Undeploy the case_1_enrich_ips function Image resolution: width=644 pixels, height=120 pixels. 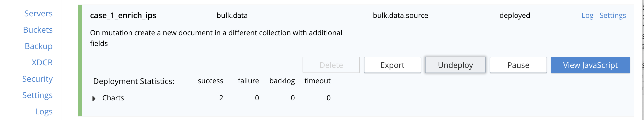455,65
